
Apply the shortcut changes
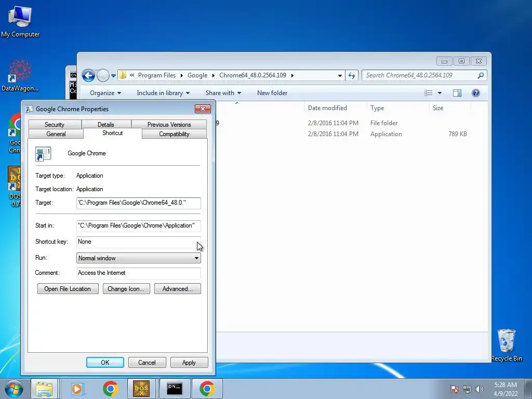tap(189, 362)
